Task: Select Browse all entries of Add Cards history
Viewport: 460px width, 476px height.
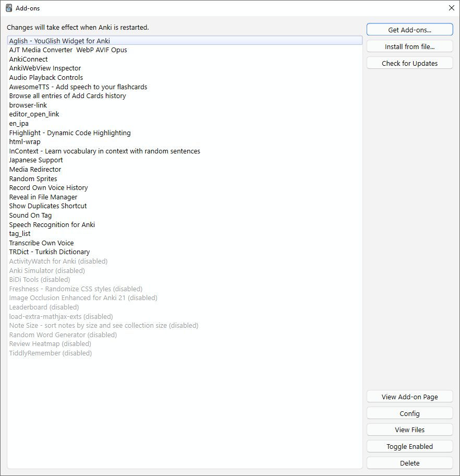Action: coord(185,96)
